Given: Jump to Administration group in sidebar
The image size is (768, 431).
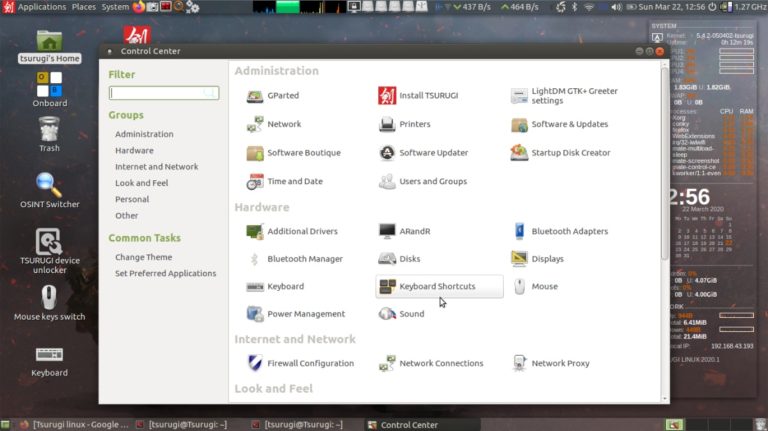Looking at the screenshot, I should [x=144, y=134].
